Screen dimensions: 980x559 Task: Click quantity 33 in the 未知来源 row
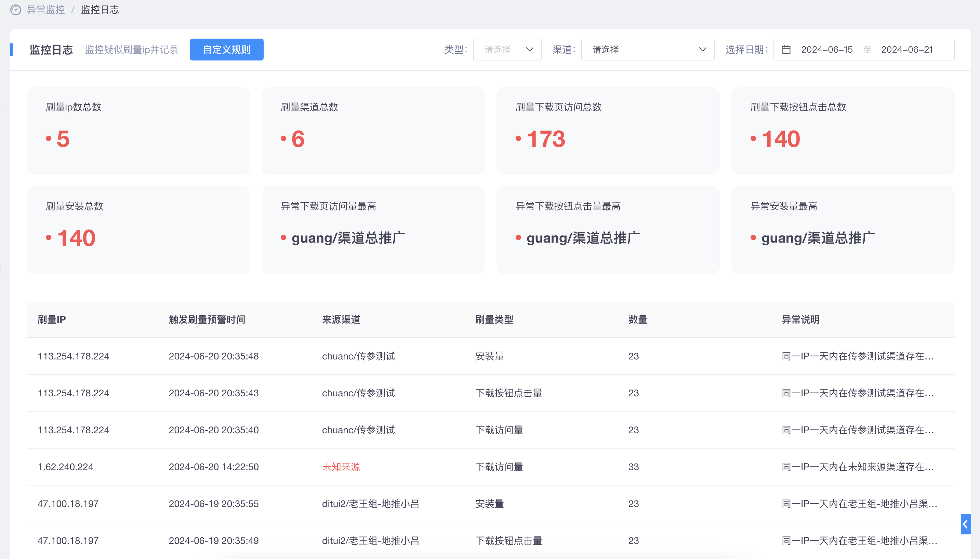click(x=634, y=467)
